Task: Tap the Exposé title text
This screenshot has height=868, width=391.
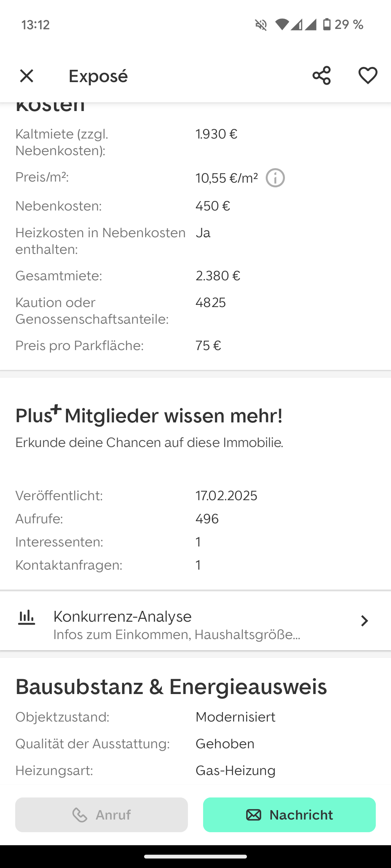Action: (x=98, y=76)
